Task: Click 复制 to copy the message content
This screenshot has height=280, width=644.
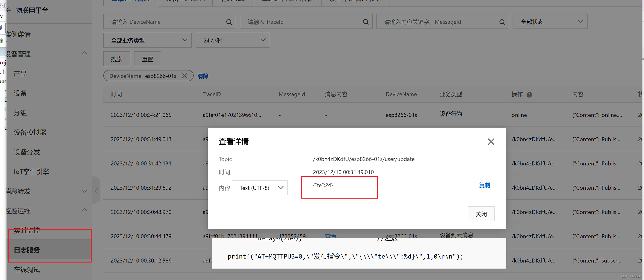Action: click(484, 185)
